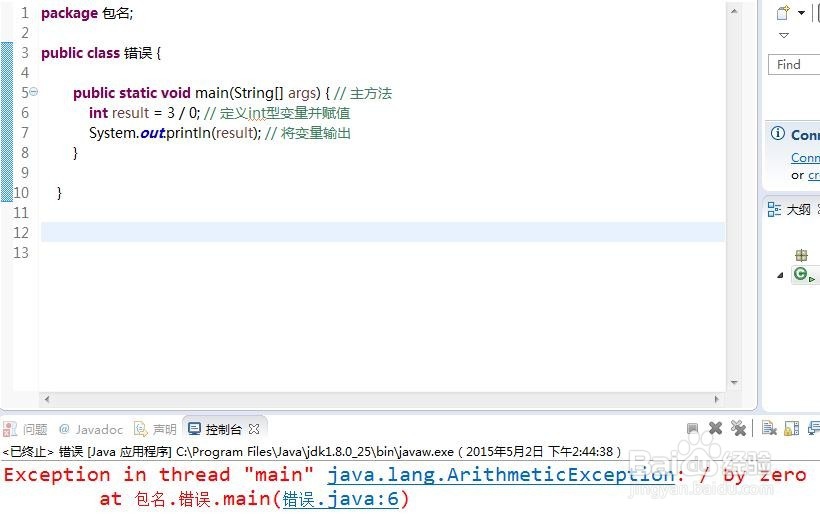Viewport: 820px width, 517px height.
Task: Click Remove Launch gray X icon
Action: click(715, 429)
